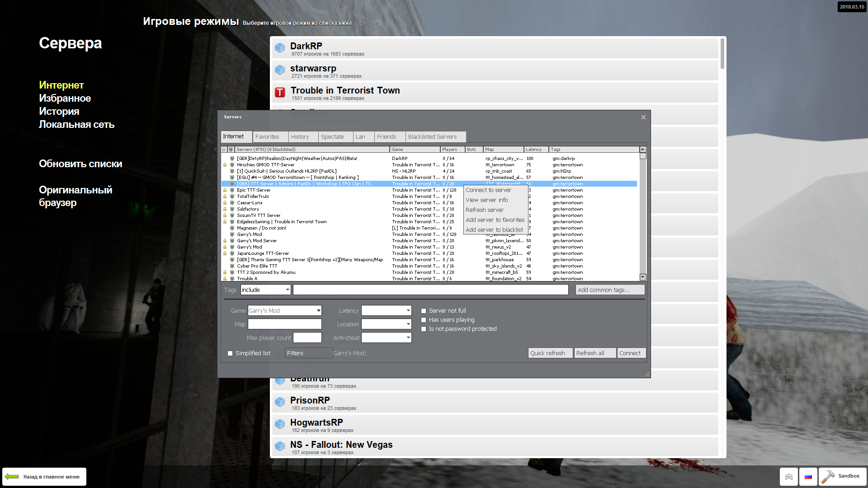
Task: Click Обновить списки in left menu
Action: (x=80, y=164)
